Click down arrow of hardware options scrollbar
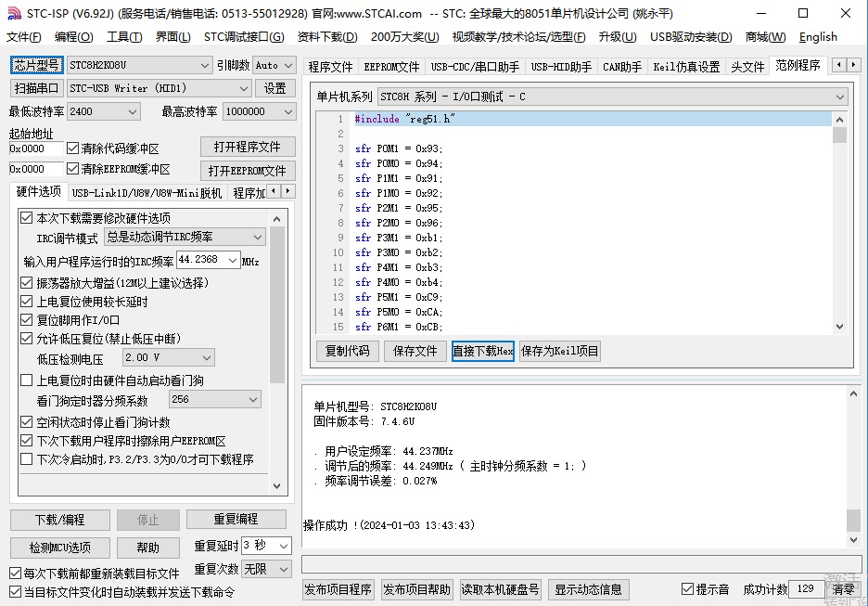 (276, 486)
